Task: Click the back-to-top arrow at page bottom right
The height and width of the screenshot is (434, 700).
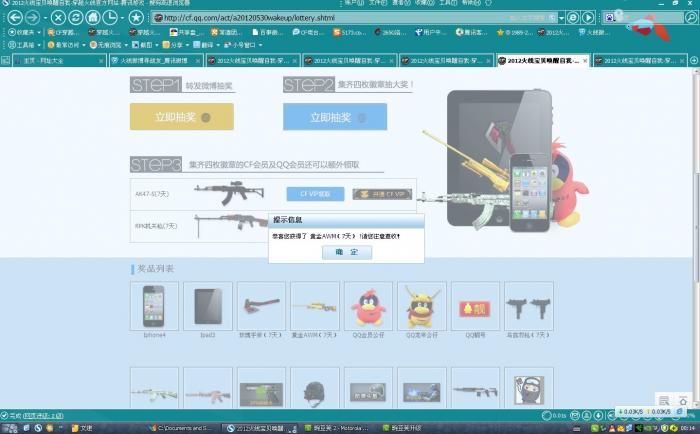Action: click(683, 400)
